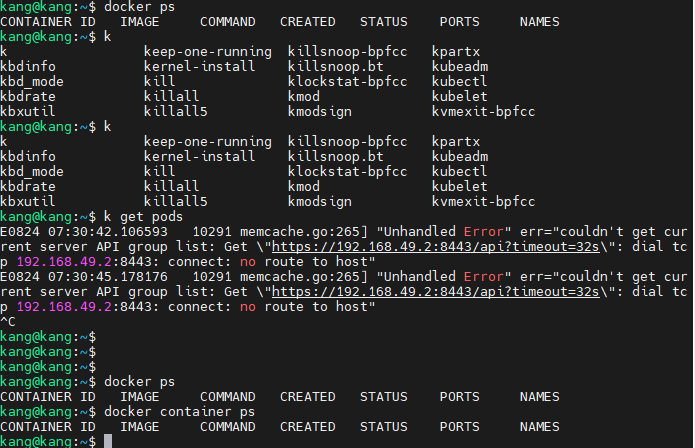Click "kbdinfo" in the first k completion list

28,66
